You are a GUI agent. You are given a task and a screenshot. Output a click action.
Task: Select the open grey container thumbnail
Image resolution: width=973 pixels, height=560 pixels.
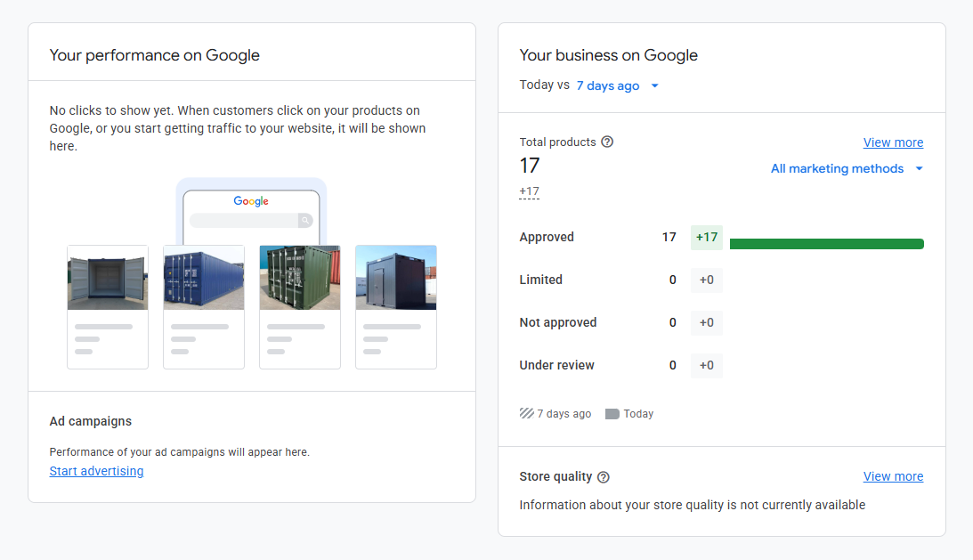click(x=108, y=278)
